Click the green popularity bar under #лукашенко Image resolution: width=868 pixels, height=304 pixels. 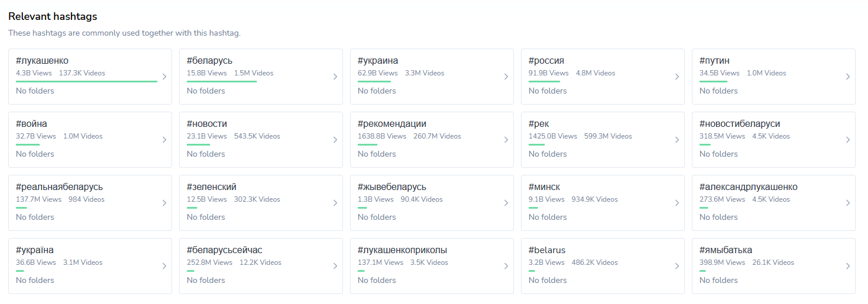tap(87, 81)
